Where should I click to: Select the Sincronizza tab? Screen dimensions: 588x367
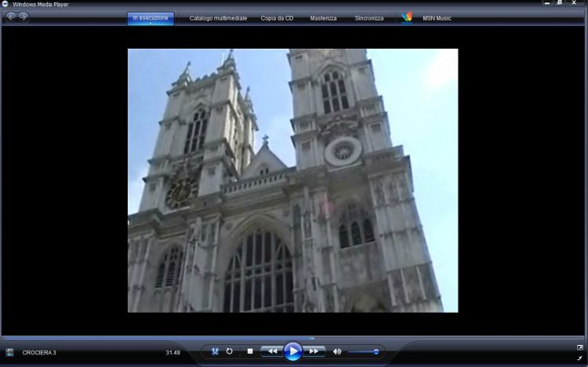369,18
